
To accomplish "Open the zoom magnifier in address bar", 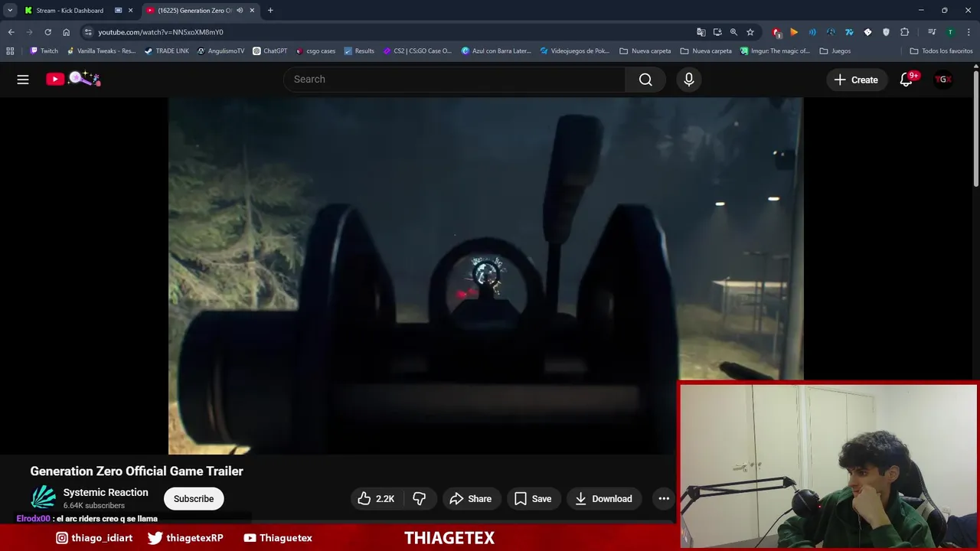I will coord(733,32).
